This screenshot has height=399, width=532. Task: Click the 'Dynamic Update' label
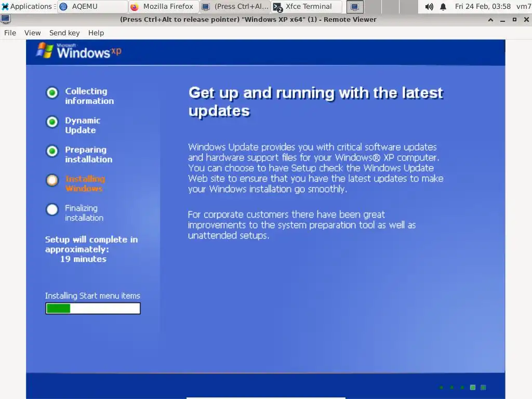pos(83,125)
